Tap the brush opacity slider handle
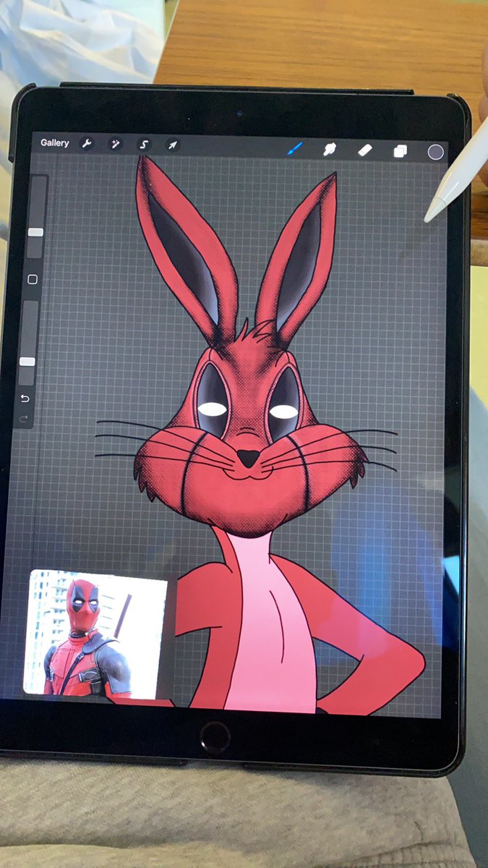This screenshot has width=488, height=868. pyautogui.click(x=27, y=361)
